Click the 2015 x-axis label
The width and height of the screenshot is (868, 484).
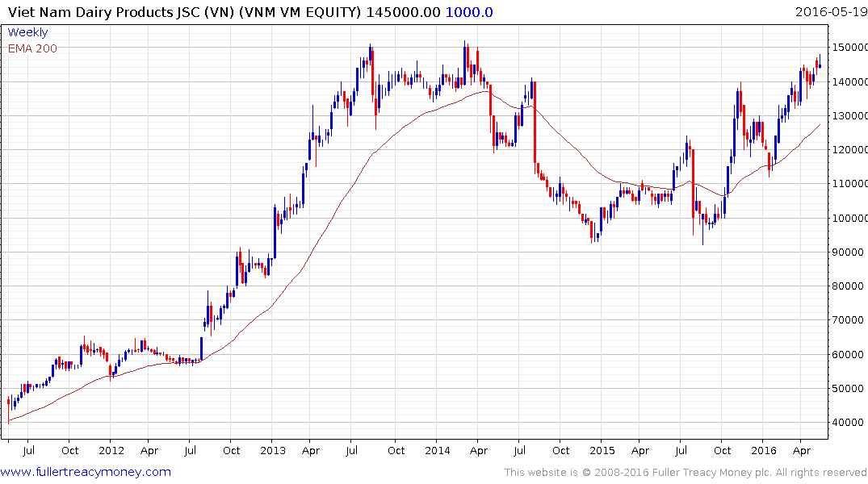point(602,451)
